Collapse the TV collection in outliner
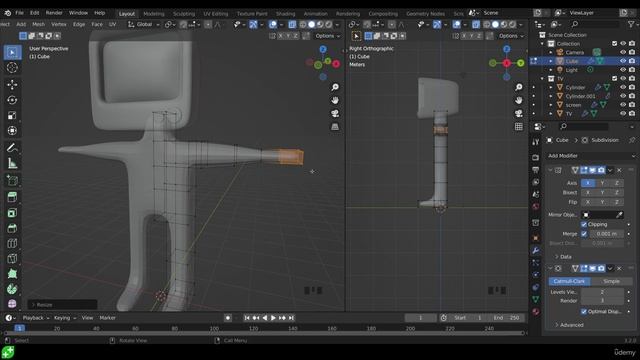Image resolution: width=640 pixels, height=360 pixels. click(542, 78)
